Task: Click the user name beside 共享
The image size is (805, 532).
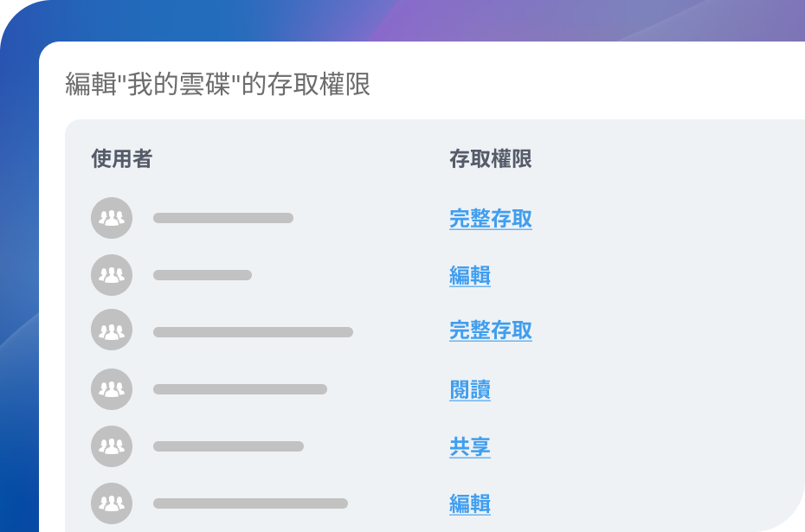Action: pyautogui.click(x=229, y=446)
